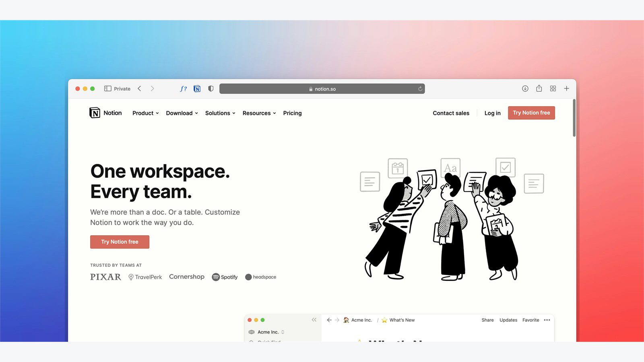644x362 pixels.
Task: Go forward with the browser forward arrow
Action: [x=152, y=88]
